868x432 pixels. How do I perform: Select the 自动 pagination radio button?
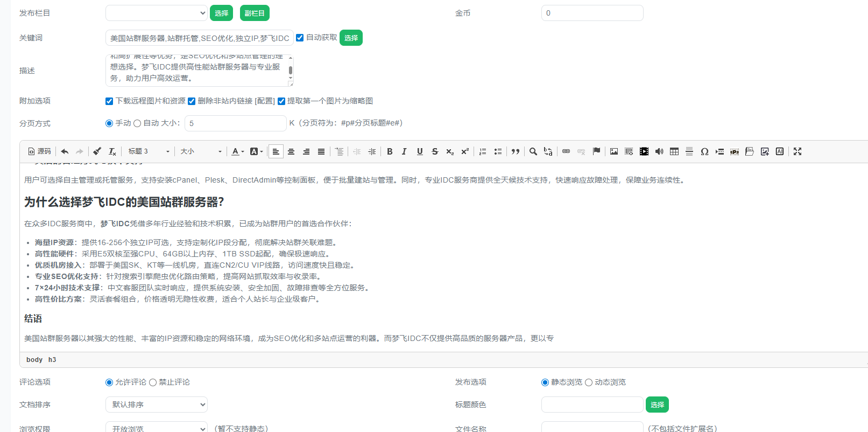click(x=137, y=123)
